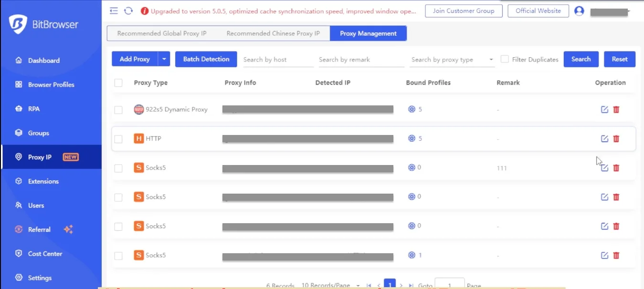The image size is (644, 289).
Task: Delete the 922s5 Dynamic Proxy entry
Action: pyautogui.click(x=616, y=109)
